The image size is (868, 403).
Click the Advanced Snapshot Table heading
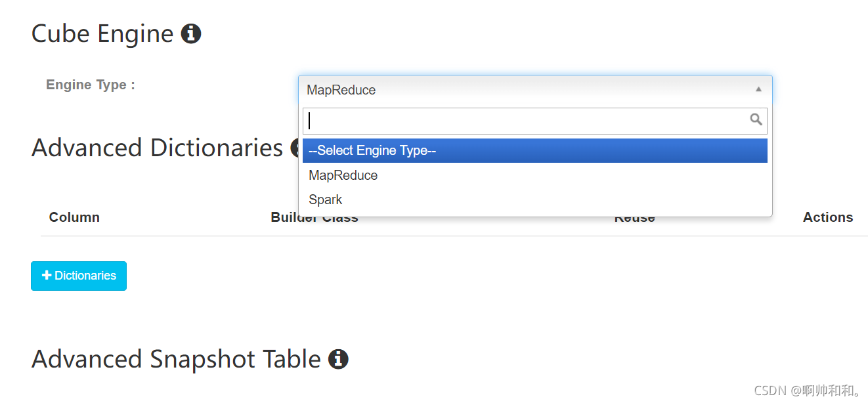[176, 359]
